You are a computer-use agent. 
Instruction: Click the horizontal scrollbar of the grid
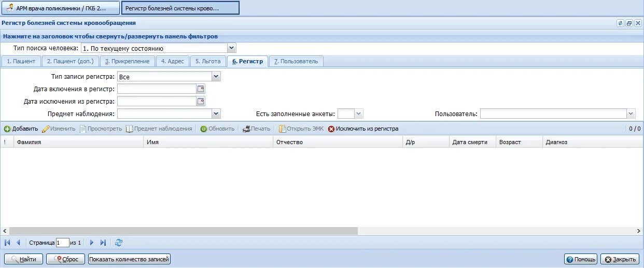[184, 231]
